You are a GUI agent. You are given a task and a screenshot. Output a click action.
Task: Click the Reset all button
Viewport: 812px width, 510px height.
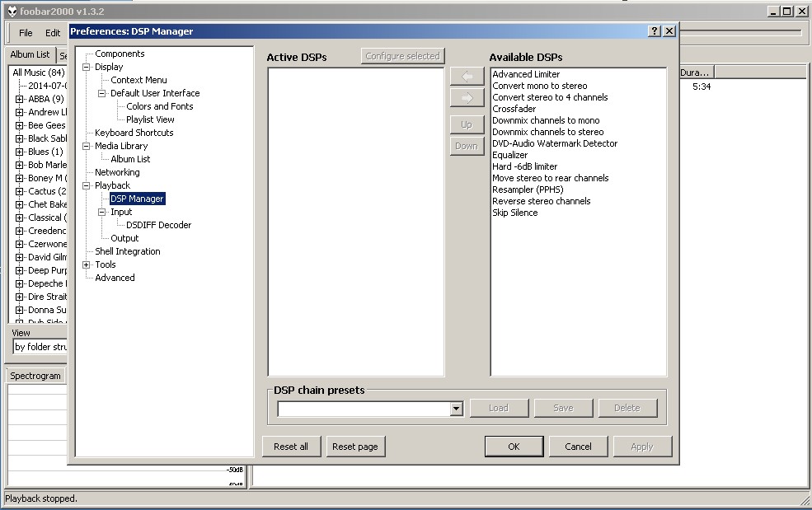tap(291, 447)
